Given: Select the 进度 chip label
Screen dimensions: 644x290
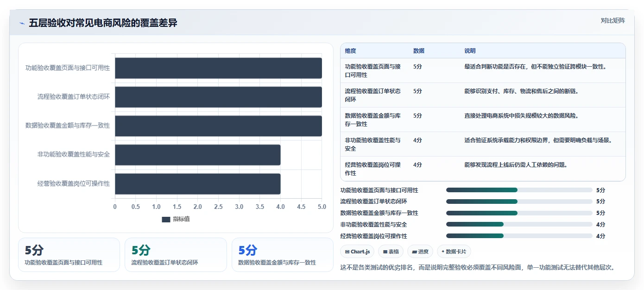Looking at the screenshot, I should pos(423,252).
